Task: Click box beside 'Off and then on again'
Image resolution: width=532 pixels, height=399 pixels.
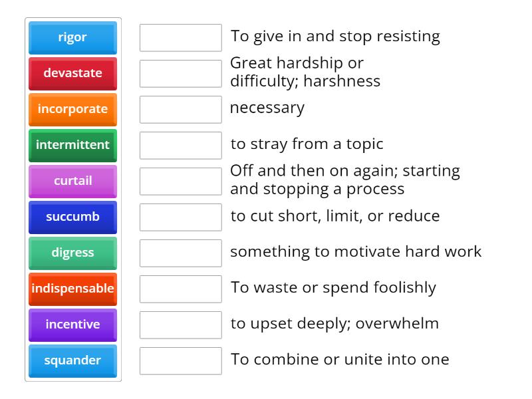Action: [x=180, y=182]
